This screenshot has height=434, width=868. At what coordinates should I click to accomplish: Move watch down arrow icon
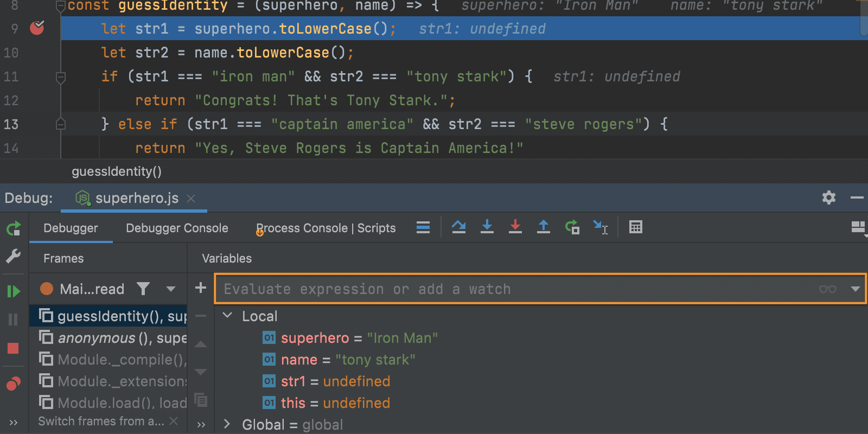coord(201,372)
